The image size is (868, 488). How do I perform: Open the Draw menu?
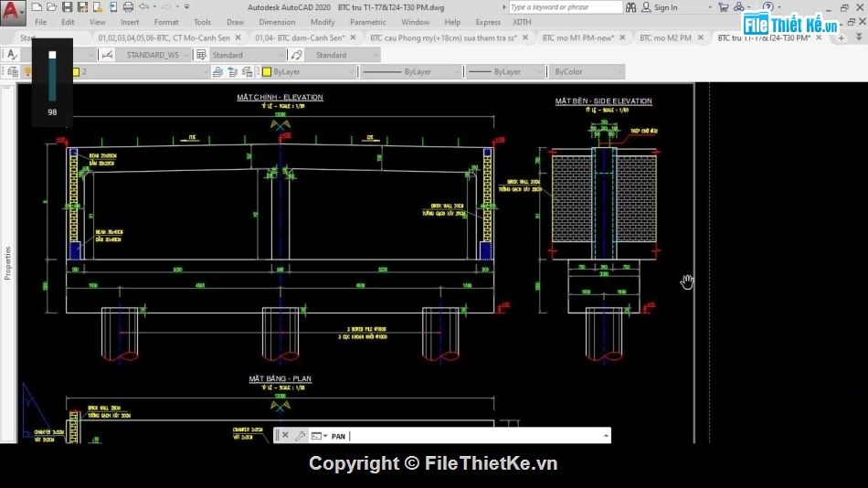235,22
